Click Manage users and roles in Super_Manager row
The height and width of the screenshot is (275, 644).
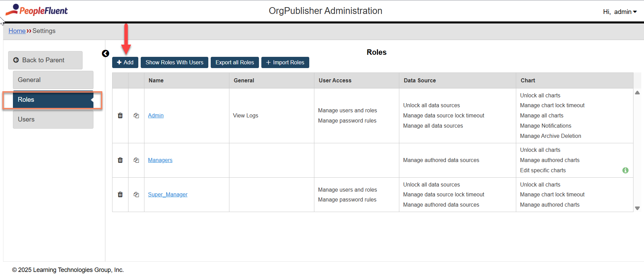click(347, 190)
